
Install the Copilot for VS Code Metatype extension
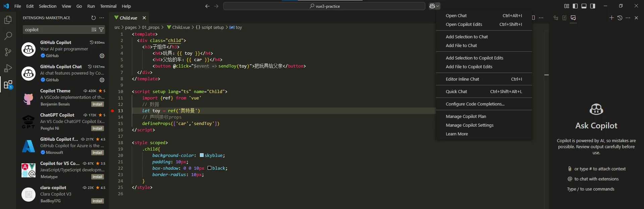coord(98,177)
